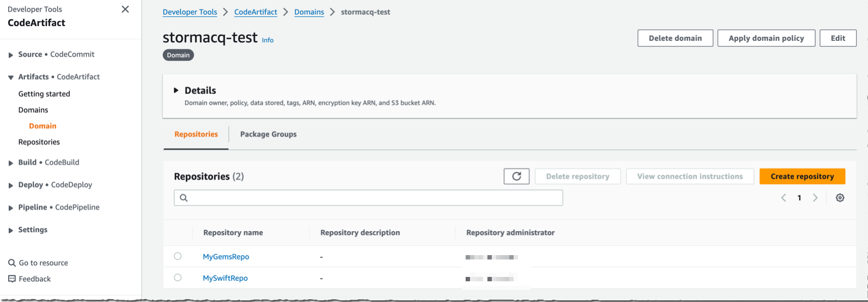Open the Feedback link
Image resolution: width=868 pixels, height=302 pixels.
tap(35, 279)
